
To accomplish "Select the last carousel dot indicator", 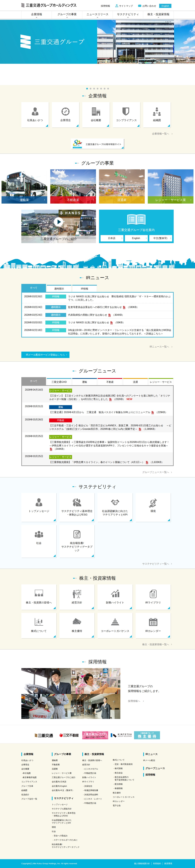I will (108, 89).
